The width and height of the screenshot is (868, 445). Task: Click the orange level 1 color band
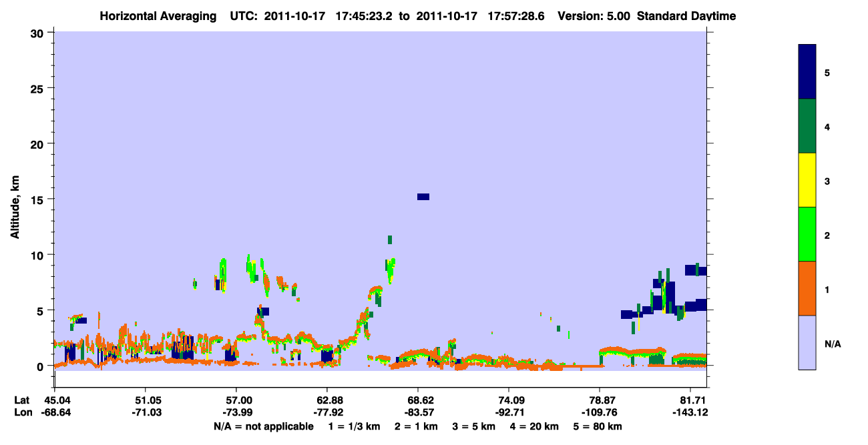click(807, 288)
